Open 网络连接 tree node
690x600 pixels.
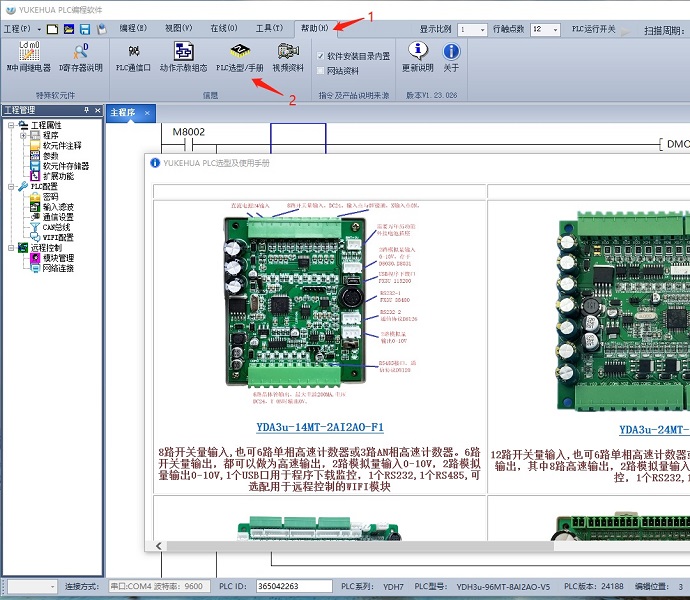[x=58, y=268]
